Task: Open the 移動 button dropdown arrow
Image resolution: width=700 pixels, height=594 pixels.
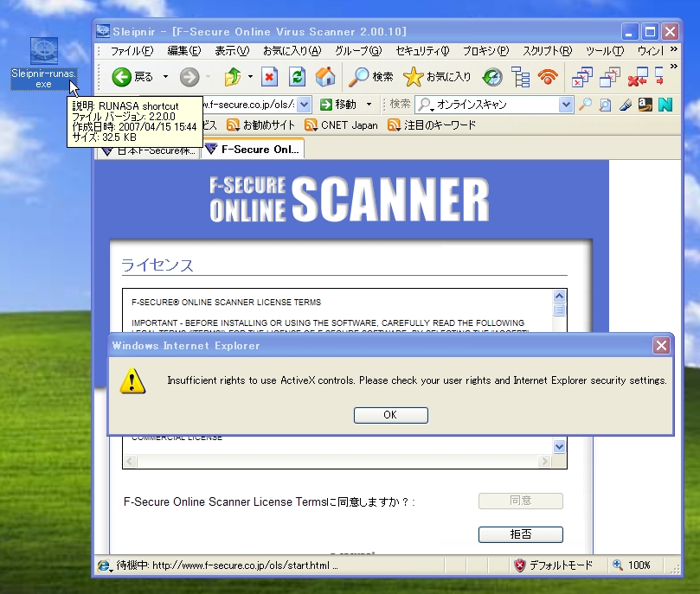Action: (369, 105)
